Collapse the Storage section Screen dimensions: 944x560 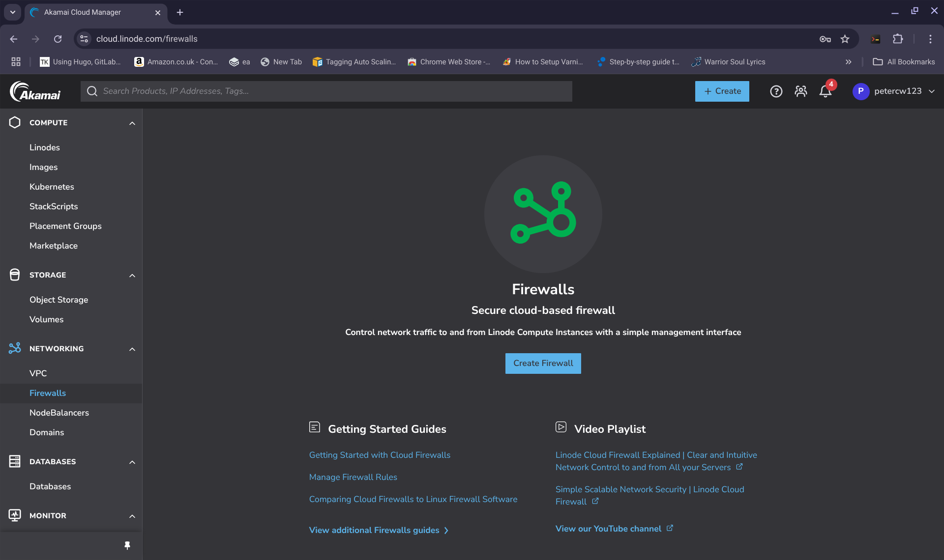[132, 275]
